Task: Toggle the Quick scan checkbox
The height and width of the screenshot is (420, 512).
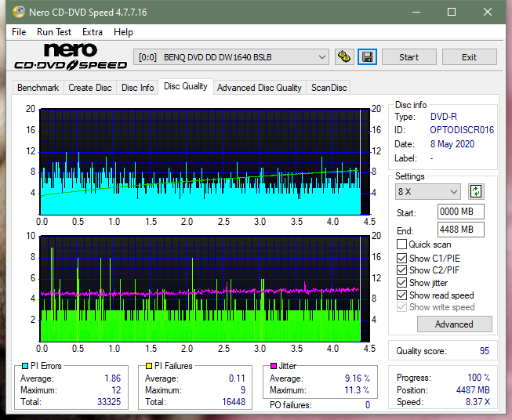Action: [x=401, y=244]
